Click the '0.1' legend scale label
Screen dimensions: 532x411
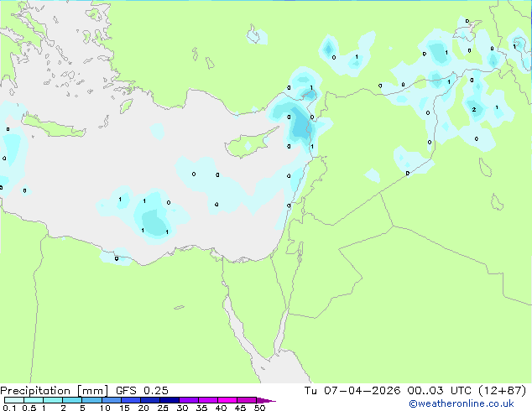tap(9, 408)
